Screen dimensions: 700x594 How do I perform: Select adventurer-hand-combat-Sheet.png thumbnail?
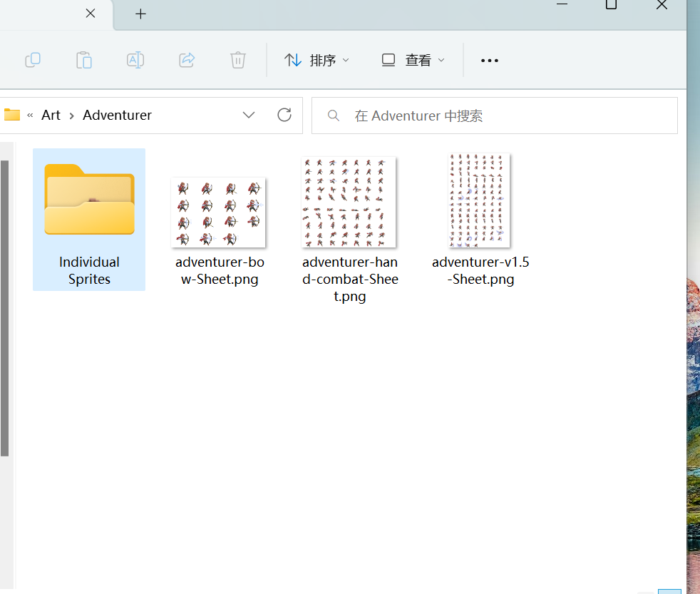[x=349, y=202]
